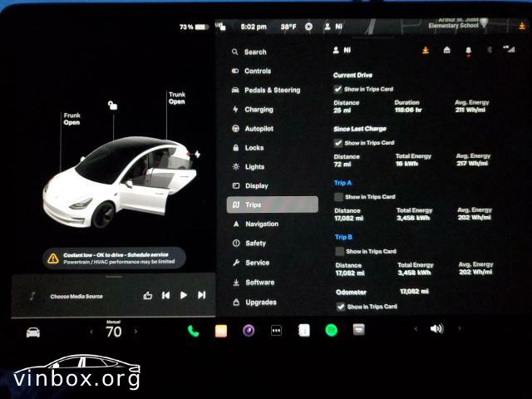The height and width of the screenshot is (399, 532).
Task: Skip to previous track
Action: pyautogui.click(x=166, y=295)
